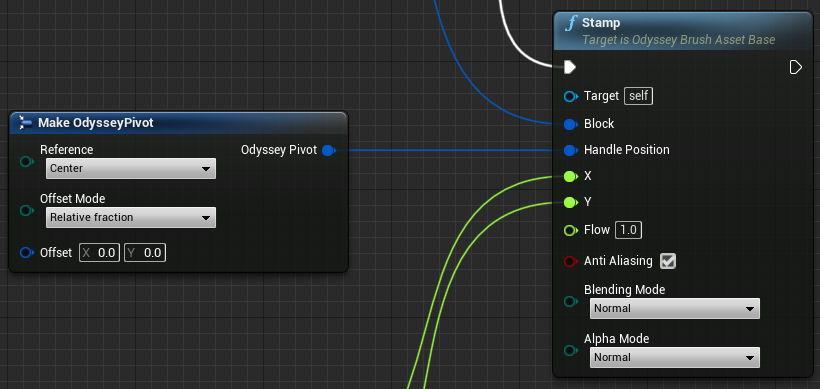Click the Reference label

point(66,150)
